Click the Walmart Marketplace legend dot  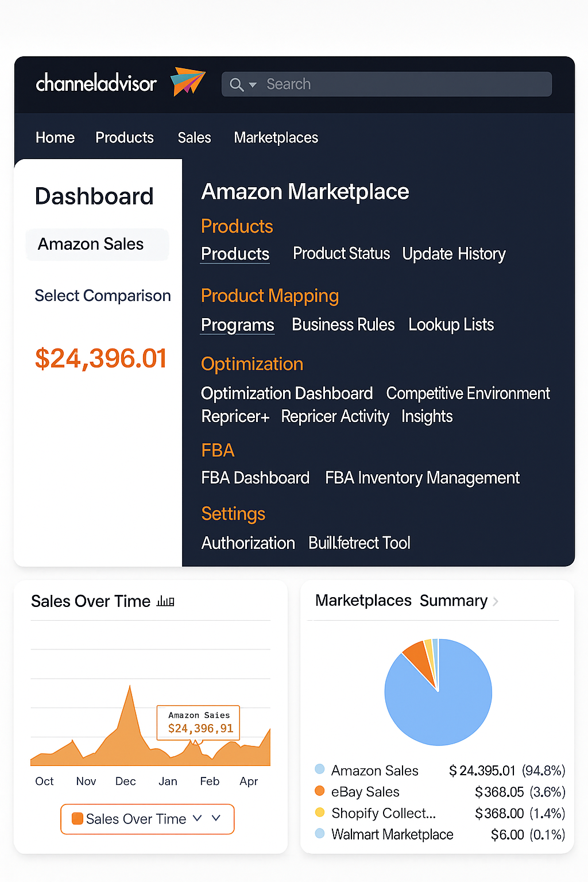tap(320, 833)
